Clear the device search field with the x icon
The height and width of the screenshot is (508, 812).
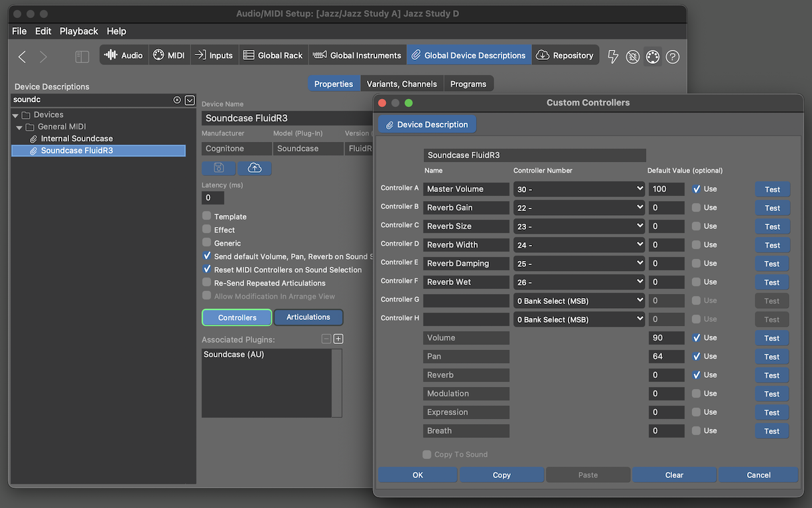click(x=177, y=100)
